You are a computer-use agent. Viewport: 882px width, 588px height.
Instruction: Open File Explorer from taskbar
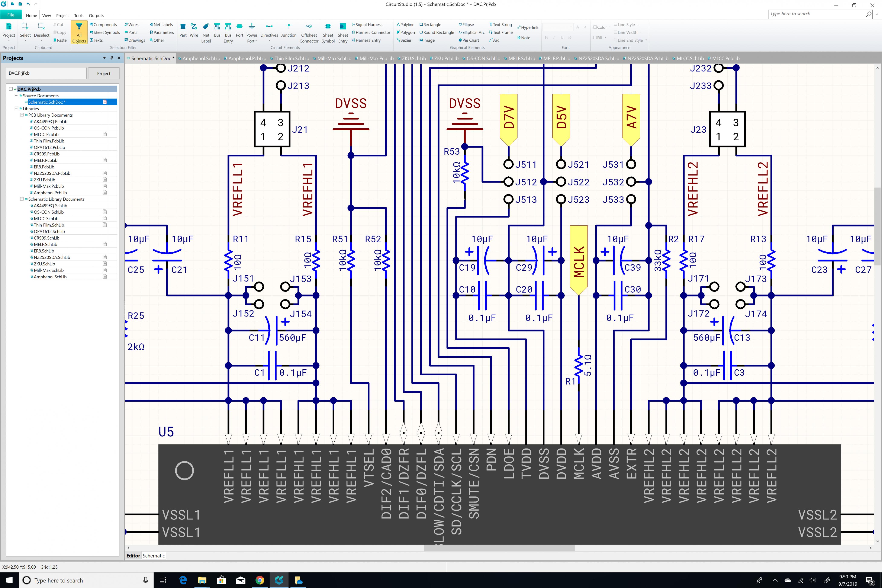202,580
